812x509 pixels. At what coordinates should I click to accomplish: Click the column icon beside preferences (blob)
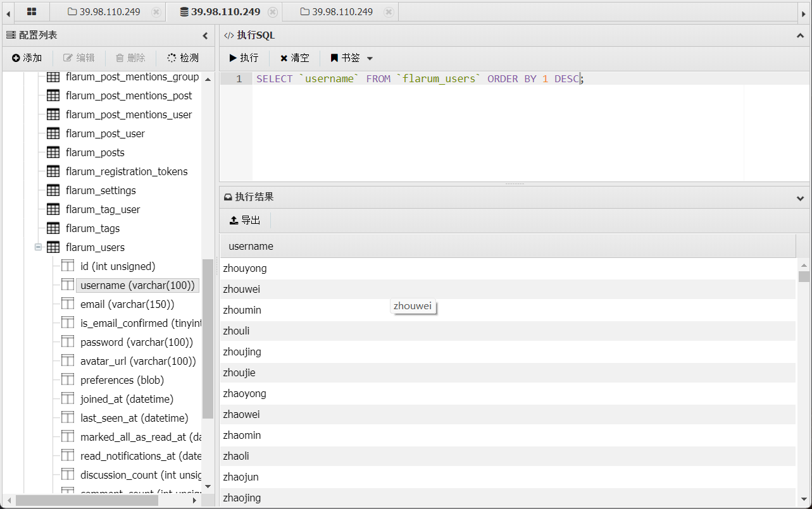[68, 380]
